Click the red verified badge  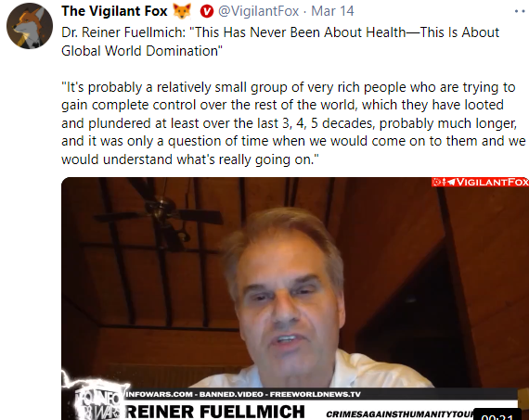point(206,11)
